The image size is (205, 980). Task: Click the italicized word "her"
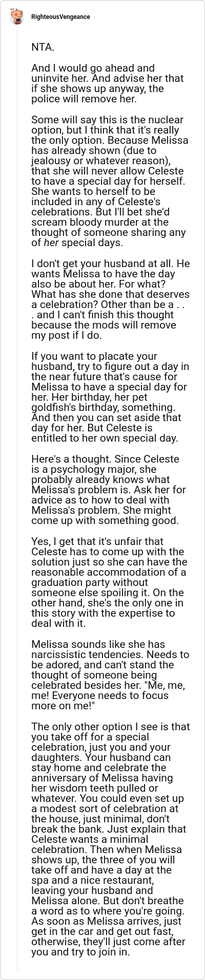(51, 243)
